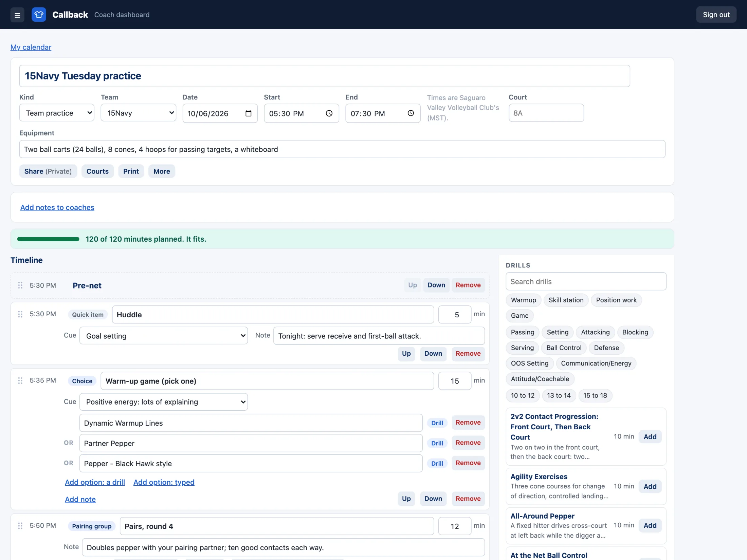Image resolution: width=747 pixels, height=560 pixels.
Task: Toggle the 13 to 14 age filter chip
Action: [x=559, y=395]
